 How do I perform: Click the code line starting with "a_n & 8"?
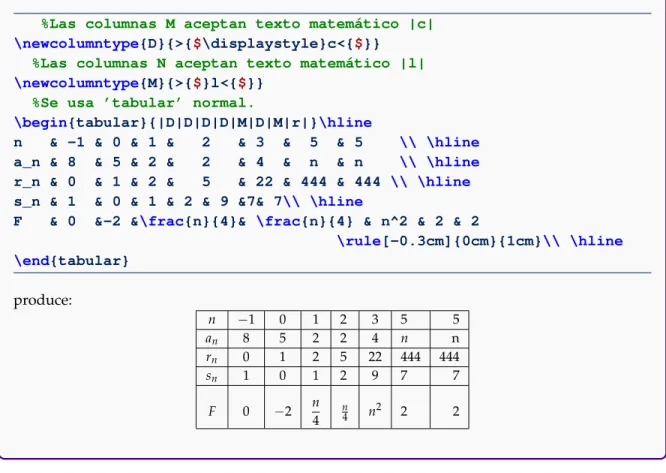[247, 162]
